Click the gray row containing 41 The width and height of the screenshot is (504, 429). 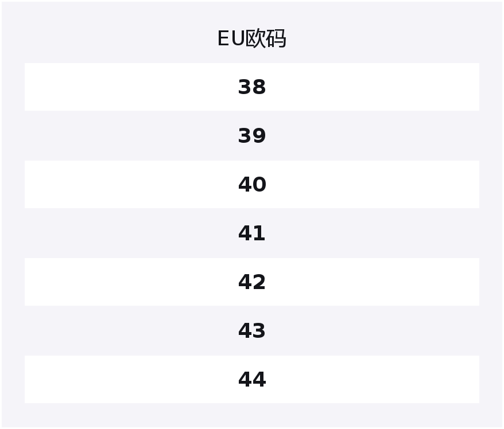252,233
